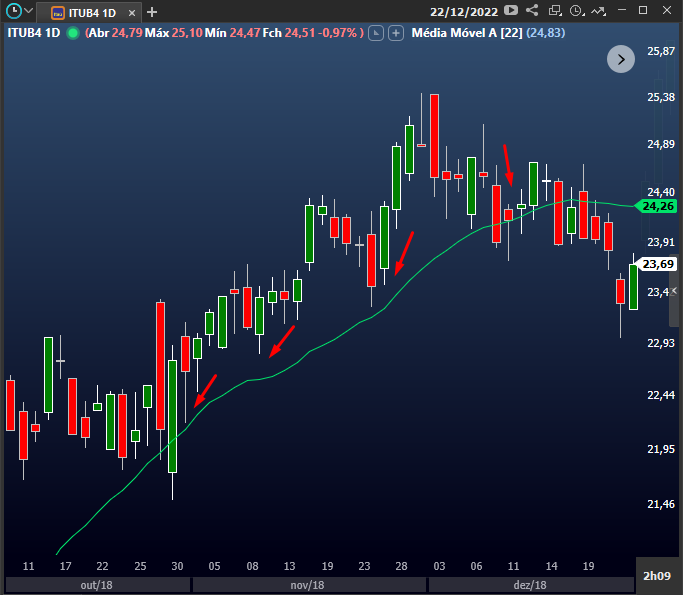Expand the dropdown arrow beside the clock icon
The height and width of the screenshot is (595, 683).
[29, 10]
